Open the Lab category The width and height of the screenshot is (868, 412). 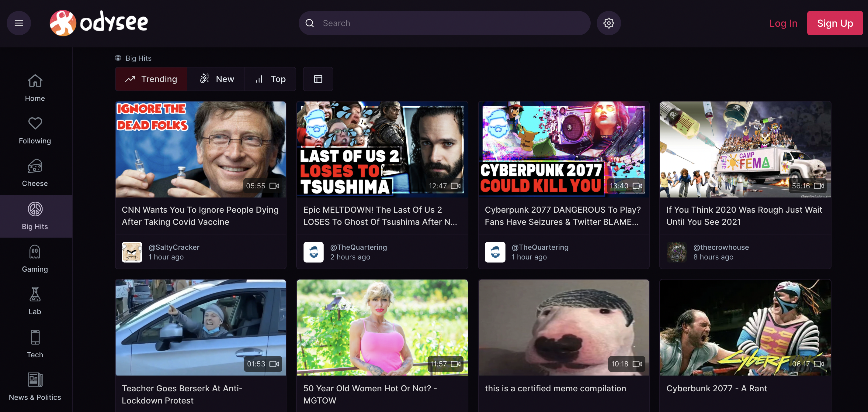pyautogui.click(x=35, y=302)
